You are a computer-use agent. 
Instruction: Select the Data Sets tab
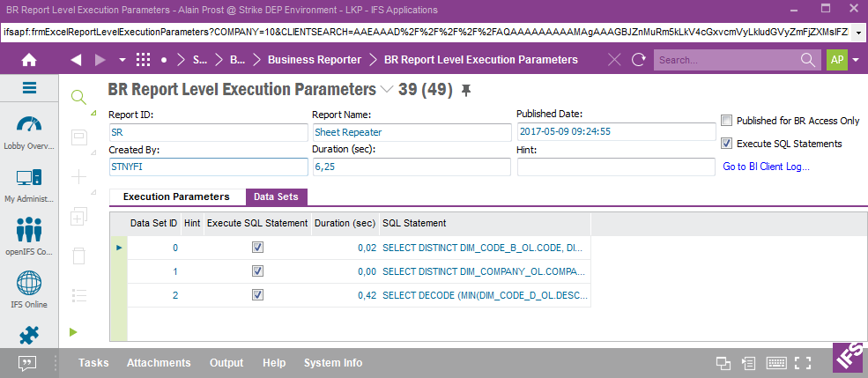point(276,197)
